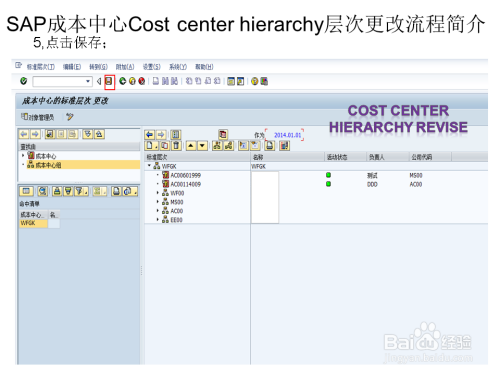This screenshot has width=500, height=375.
Task: Open the command field dropdown arrow
Action: (88, 81)
